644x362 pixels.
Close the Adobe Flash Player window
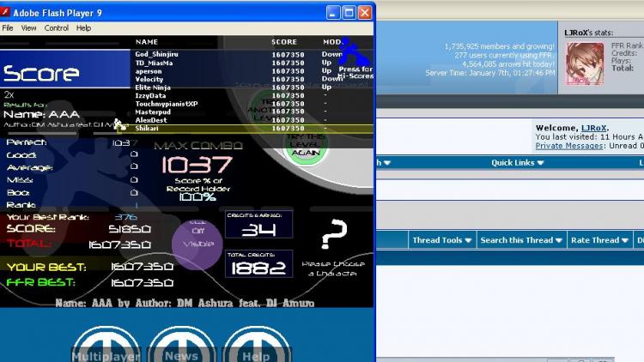365,13
